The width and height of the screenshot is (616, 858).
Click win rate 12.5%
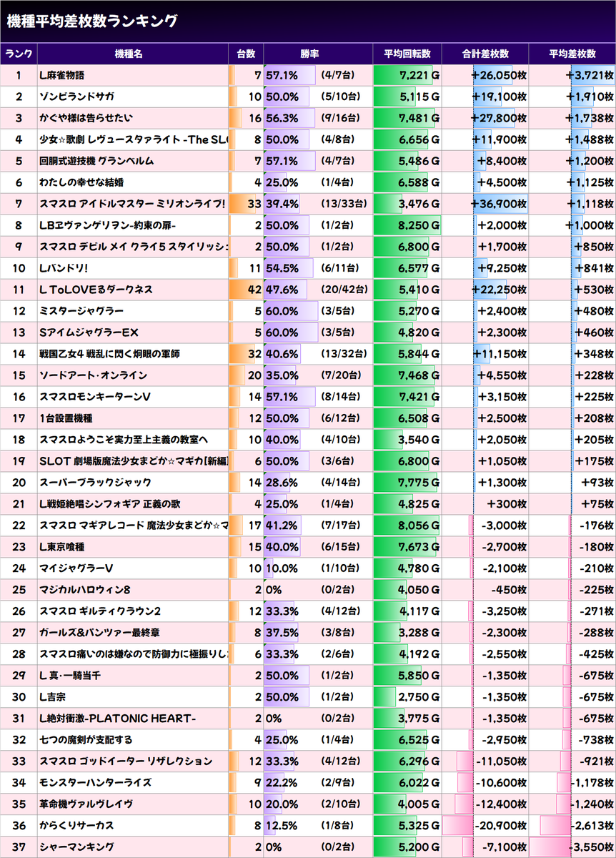[x=282, y=826]
